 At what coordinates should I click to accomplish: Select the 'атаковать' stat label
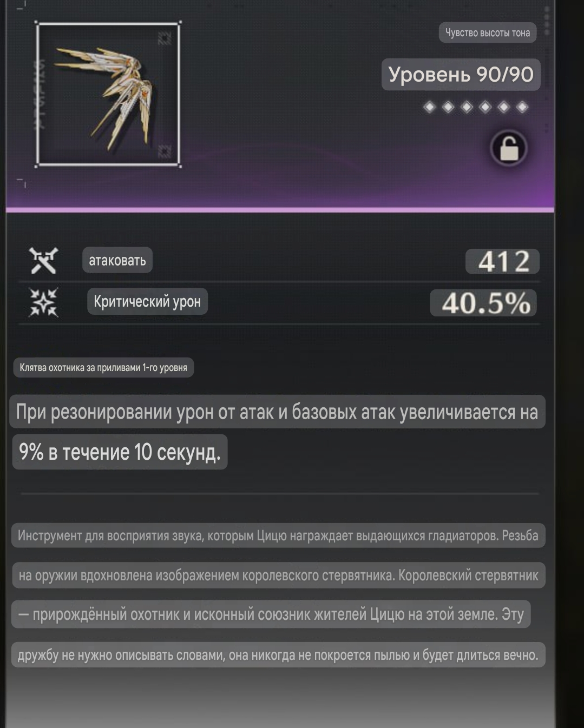117,260
